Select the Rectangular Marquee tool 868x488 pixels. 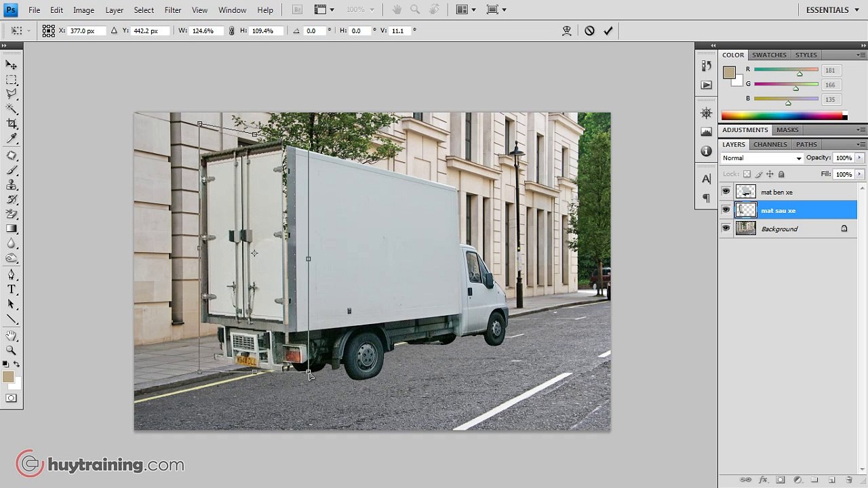coord(12,80)
